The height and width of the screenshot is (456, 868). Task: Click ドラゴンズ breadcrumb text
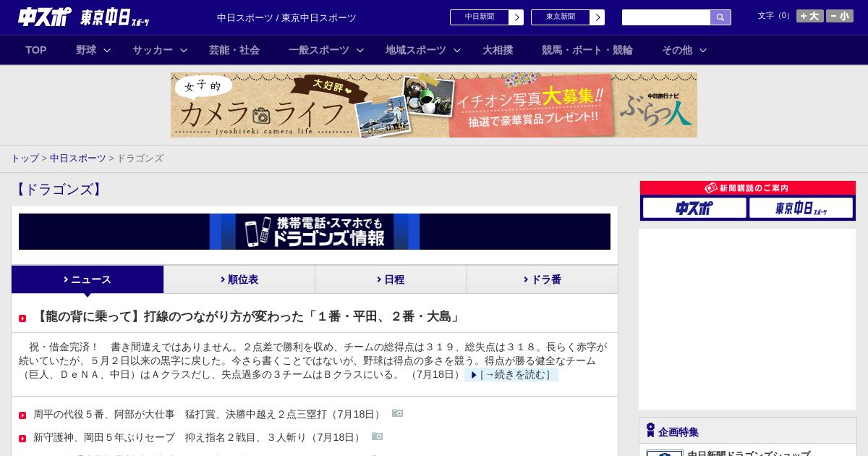point(140,159)
